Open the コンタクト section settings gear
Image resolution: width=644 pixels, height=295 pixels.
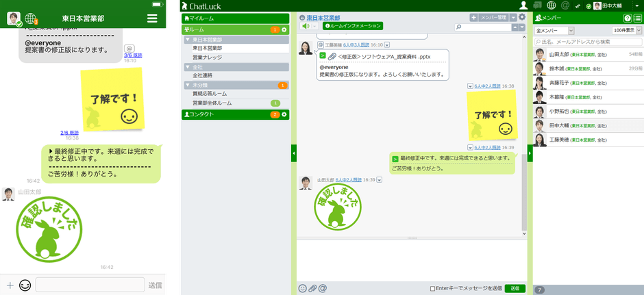tap(284, 114)
